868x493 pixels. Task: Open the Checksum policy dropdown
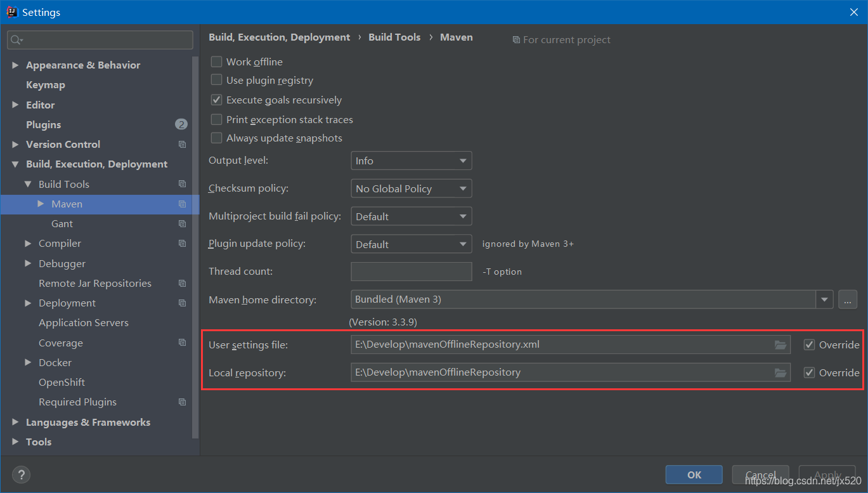pyautogui.click(x=411, y=188)
